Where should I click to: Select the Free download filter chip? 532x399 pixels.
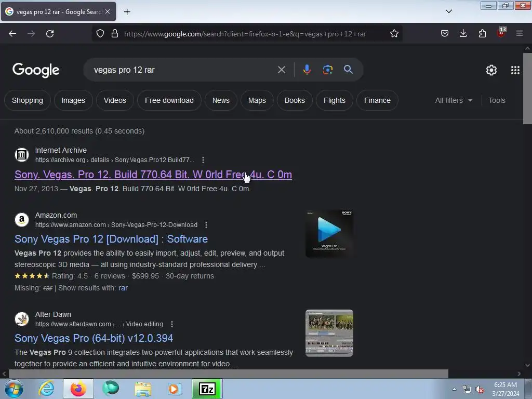click(x=169, y=100)
